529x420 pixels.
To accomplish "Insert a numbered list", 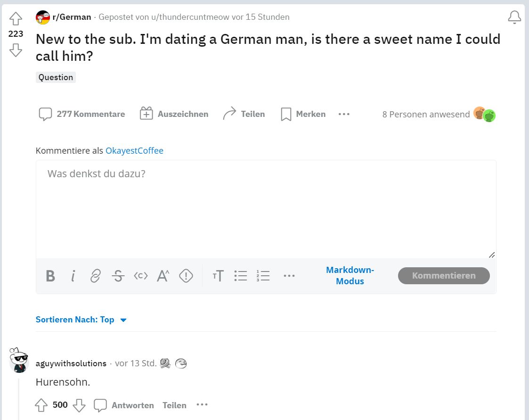I will tap(263, 276).
